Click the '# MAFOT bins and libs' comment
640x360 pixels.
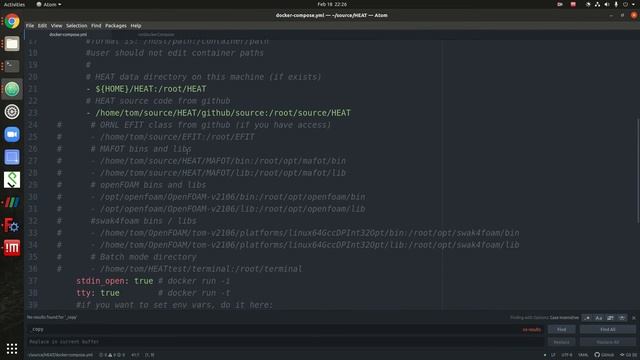(x=141, y=149)
